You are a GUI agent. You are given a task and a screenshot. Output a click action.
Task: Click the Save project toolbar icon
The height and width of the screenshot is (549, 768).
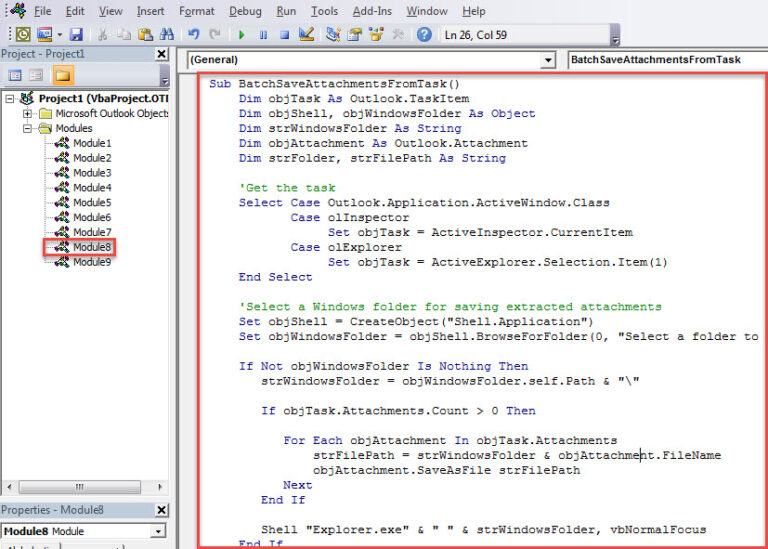tap(77, 35)
